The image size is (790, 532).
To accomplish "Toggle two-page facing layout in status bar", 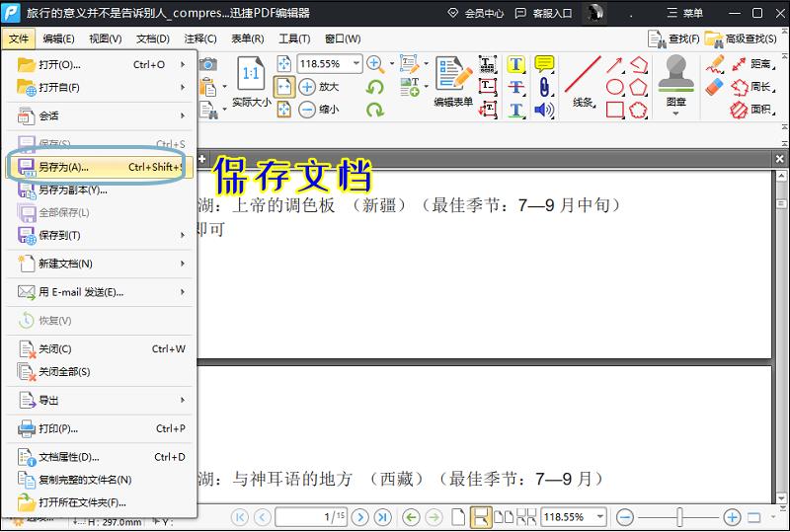I will (x=504, y=516).
